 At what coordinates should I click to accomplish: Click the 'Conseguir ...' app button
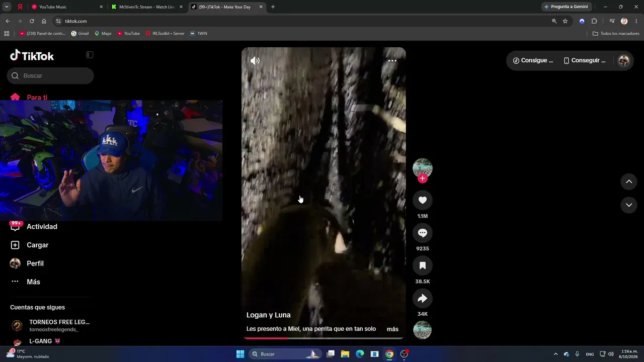tap(585, 60)
